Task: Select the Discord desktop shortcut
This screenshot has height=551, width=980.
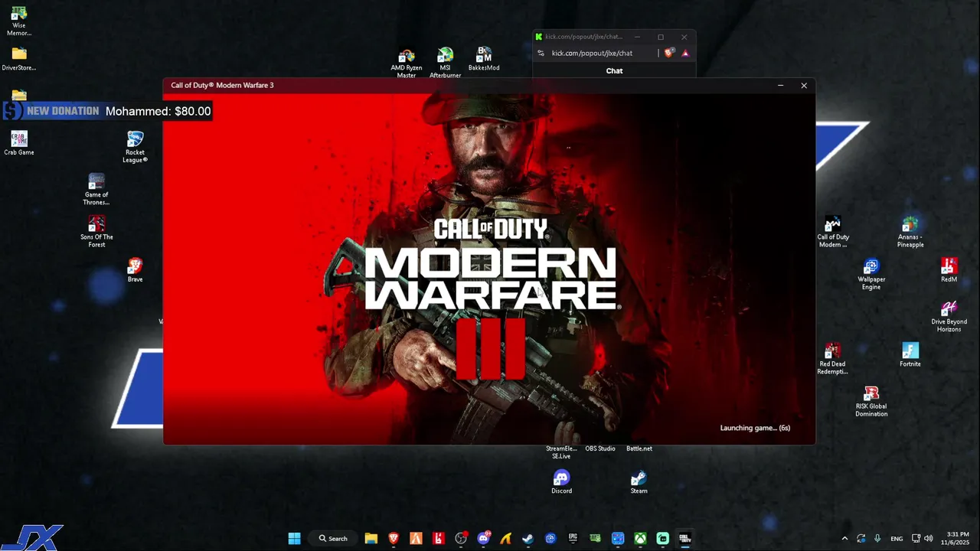Action: tap(561, 482)
